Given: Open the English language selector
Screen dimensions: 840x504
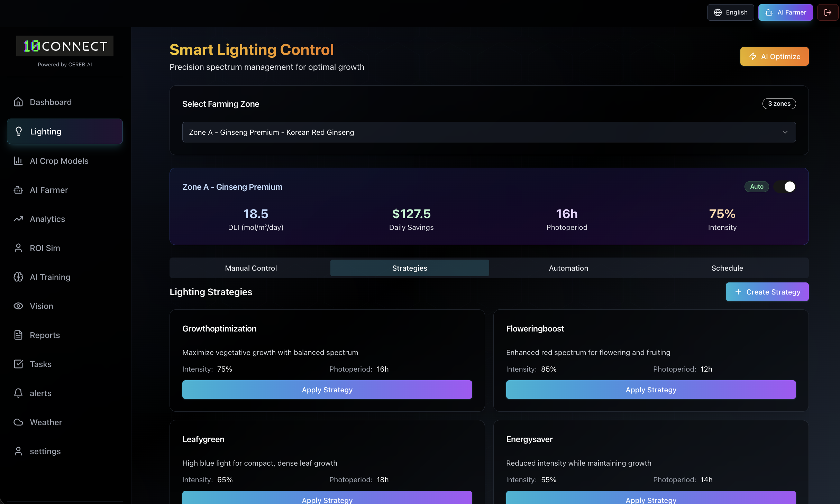Looking at the screenshot, I should pos(730,12).
